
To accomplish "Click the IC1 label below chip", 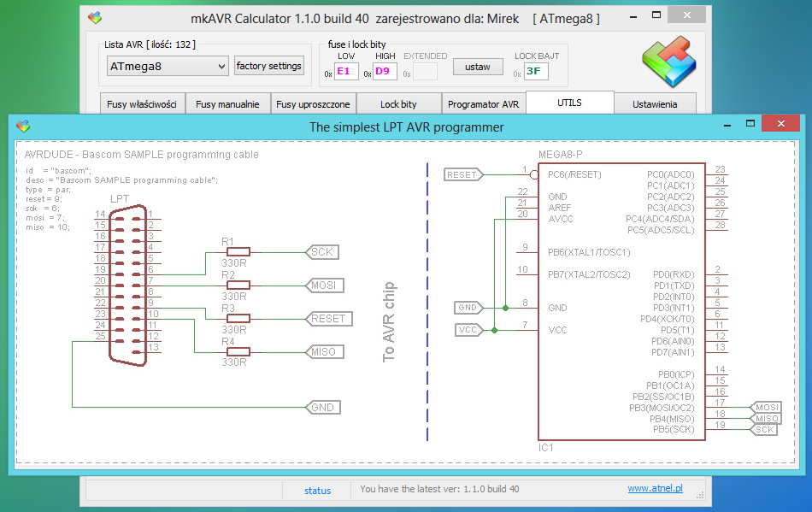I will pyautogui.click(x=546, y=447).
